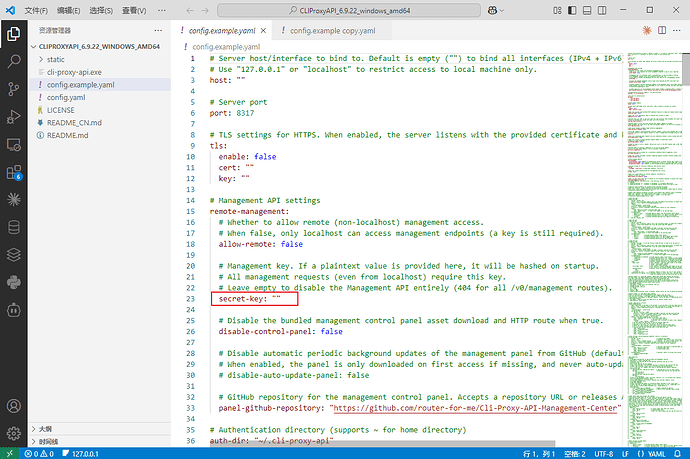The width and height of the screenshot is (690, 459).
Task: Open the Python view in activity bar
Action: point(14,283)
